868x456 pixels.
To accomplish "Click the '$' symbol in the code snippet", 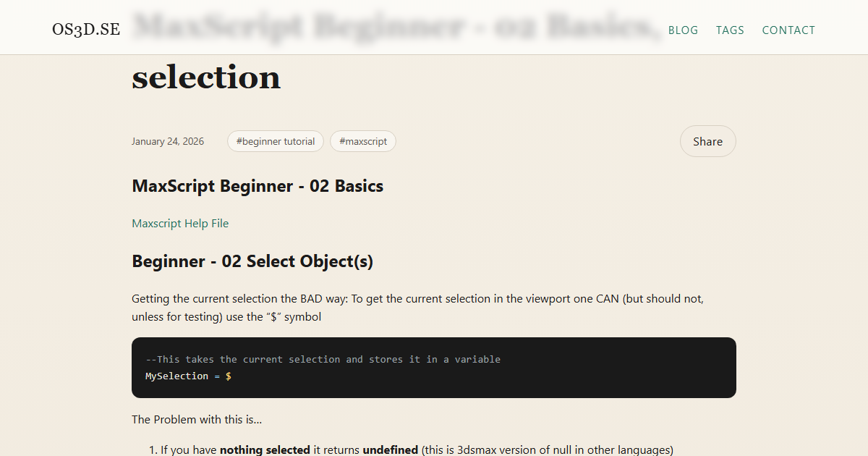I will coord(229,376).
